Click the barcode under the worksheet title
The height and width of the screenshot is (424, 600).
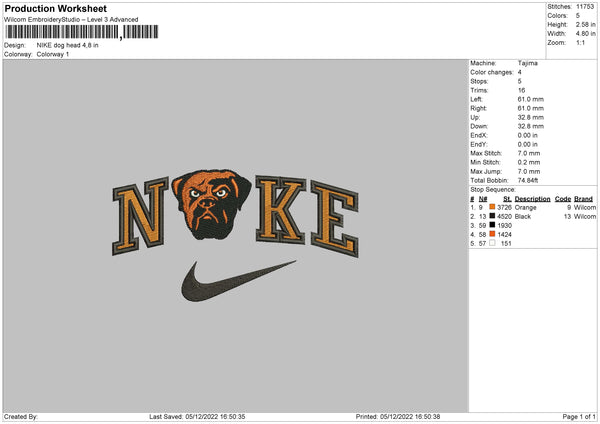click(x=82, y=32)
